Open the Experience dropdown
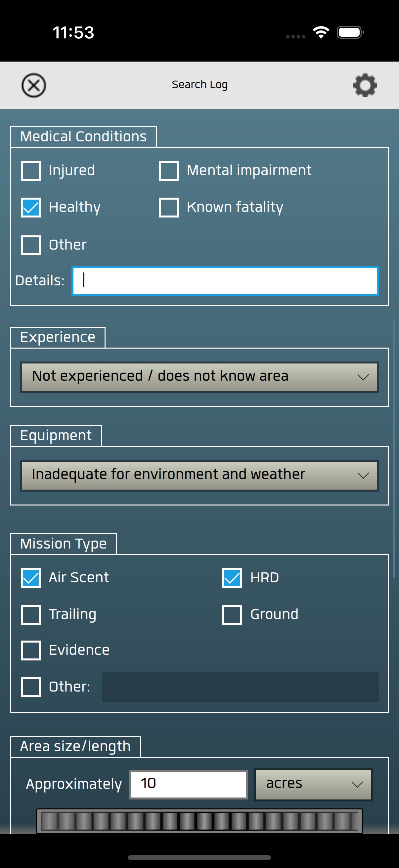 199,377
